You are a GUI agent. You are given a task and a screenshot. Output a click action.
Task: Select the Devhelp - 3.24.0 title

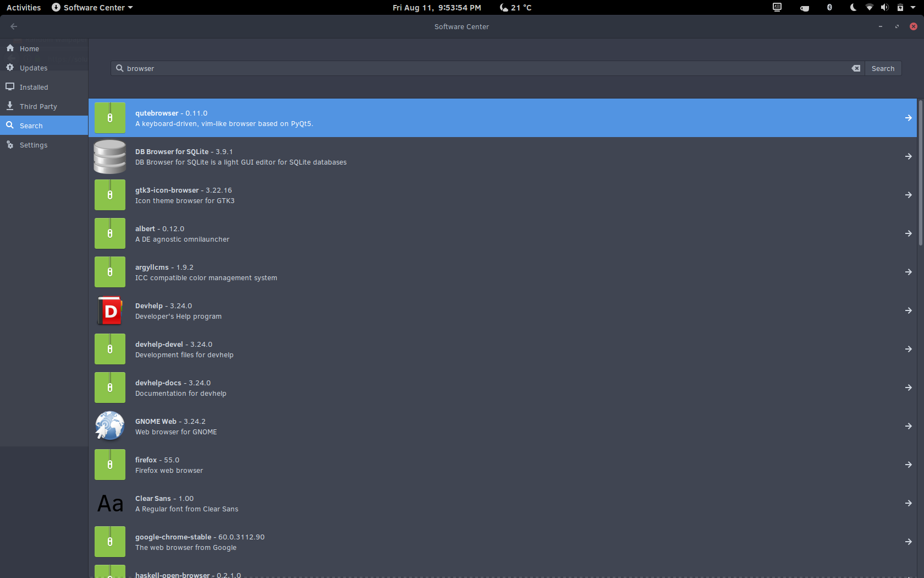[163, 306]
